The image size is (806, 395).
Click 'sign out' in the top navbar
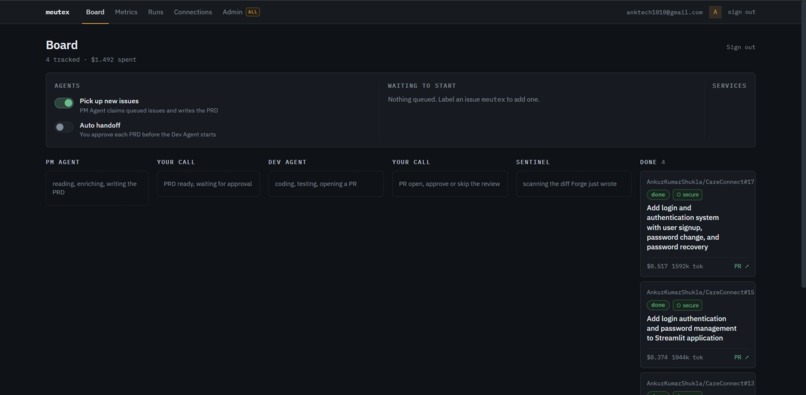point(741,12)
